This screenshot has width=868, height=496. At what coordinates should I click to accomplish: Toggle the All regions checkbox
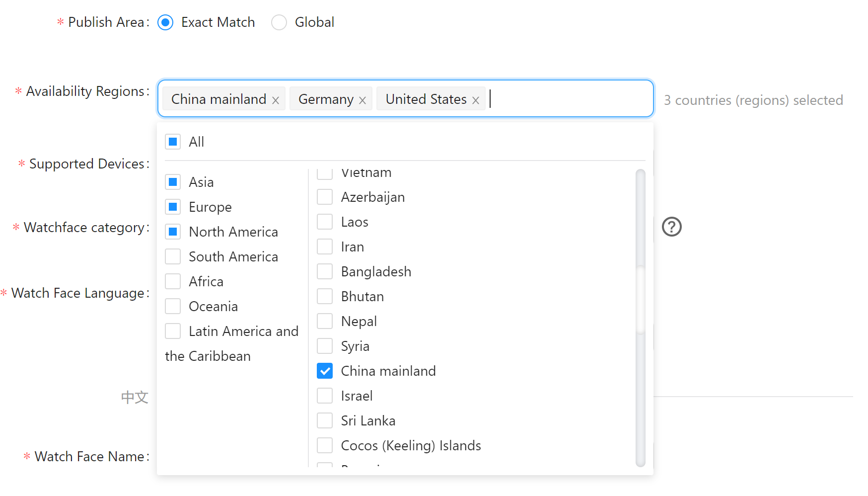coord(173,142)
